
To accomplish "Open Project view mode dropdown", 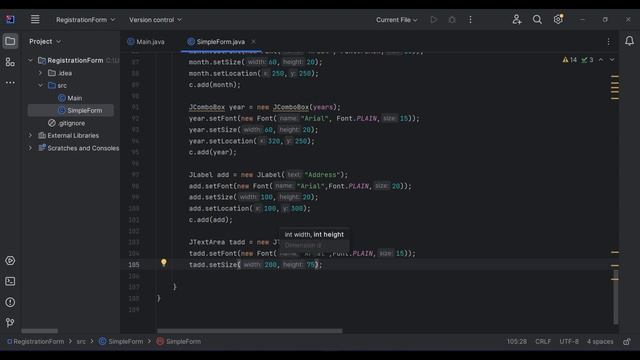I will click(x=45, y=41).
